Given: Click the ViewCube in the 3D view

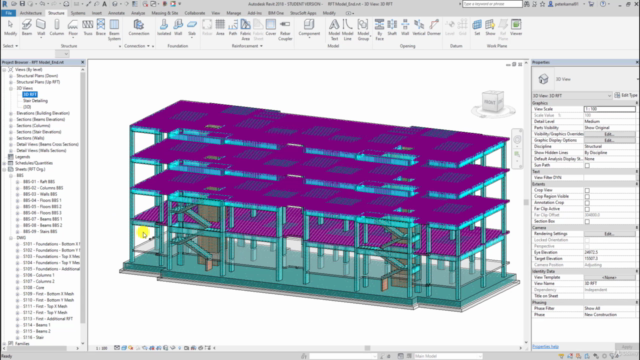Looking at the screenshot, I should click(492, 102).
